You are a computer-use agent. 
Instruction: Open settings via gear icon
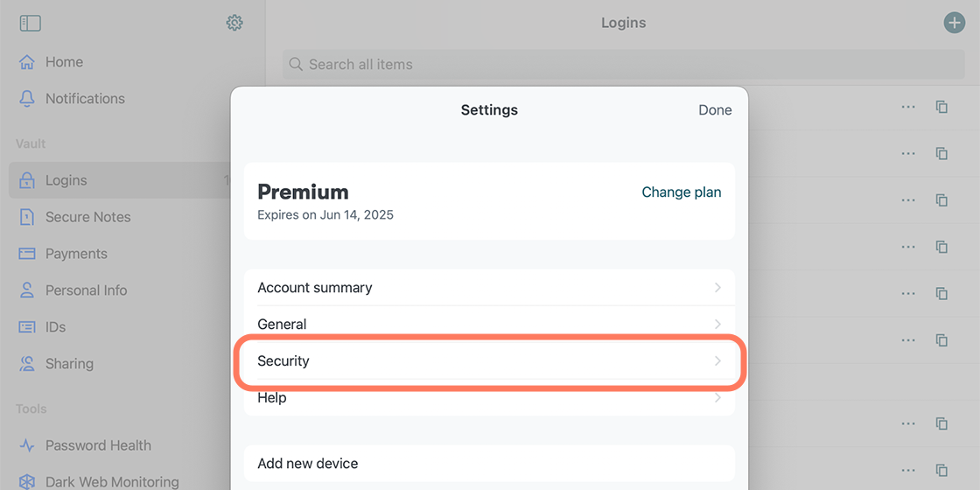click(x=234, y=23)
